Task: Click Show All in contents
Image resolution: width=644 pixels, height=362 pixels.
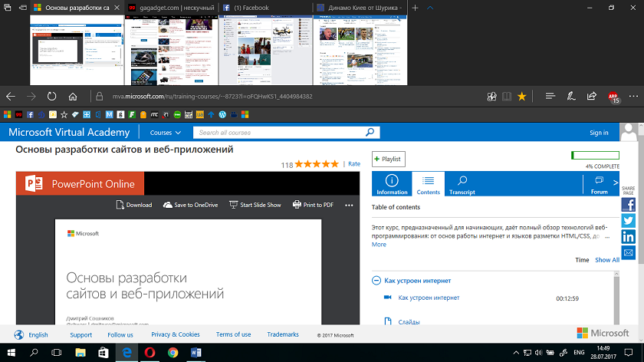Action: tap(607, 260)
